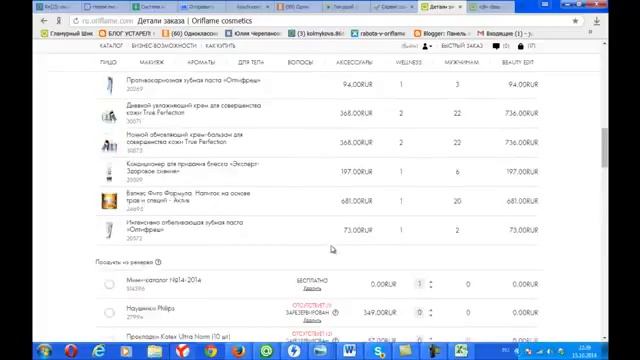The width and height of the screenshot is (640, 360).
Task: Click the page vertical scrollbar thumb
Action: pos(604,147)
